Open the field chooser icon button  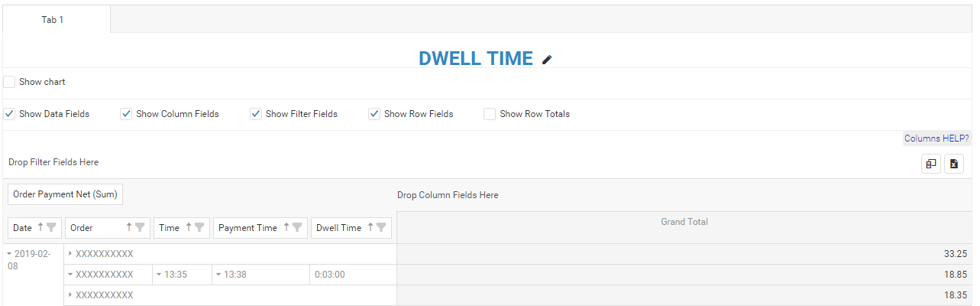tap(931, 164)
